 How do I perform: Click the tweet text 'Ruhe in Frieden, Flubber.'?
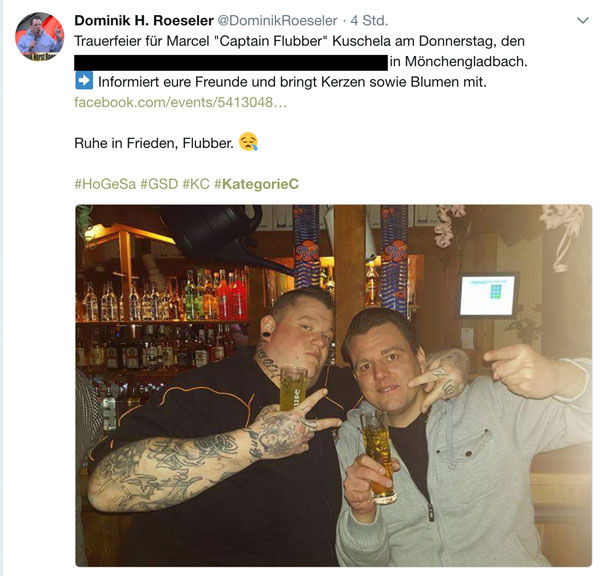(154, 143)
